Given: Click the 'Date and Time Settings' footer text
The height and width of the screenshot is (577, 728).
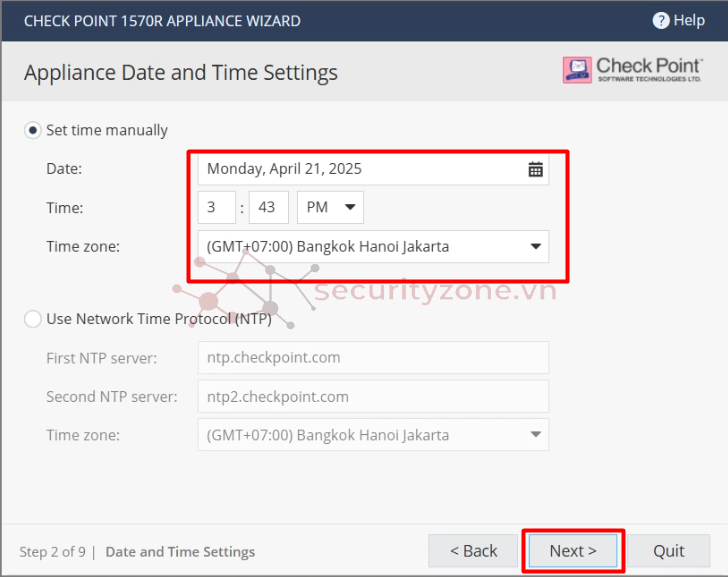Looking at the screenshot, I should (x=180, y=552).
